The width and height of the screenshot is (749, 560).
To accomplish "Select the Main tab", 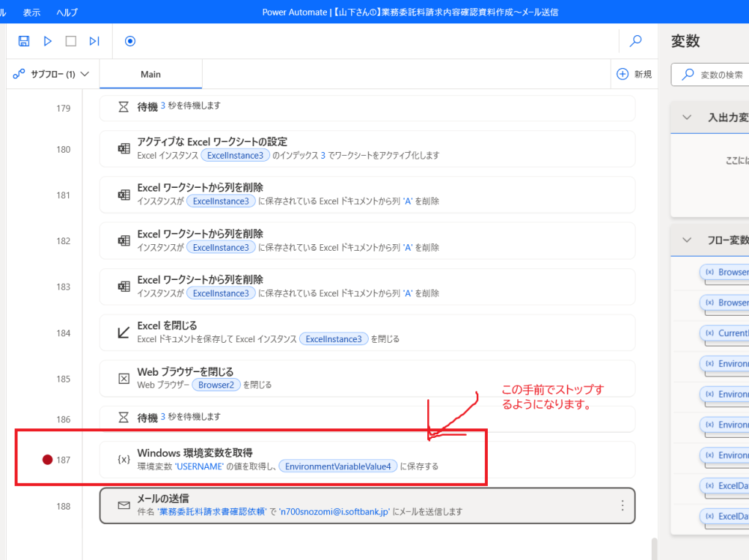I will click(151, 74).
